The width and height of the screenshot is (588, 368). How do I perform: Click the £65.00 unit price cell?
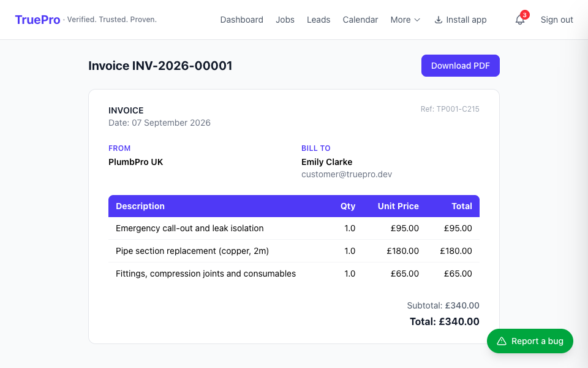[405, 274]
